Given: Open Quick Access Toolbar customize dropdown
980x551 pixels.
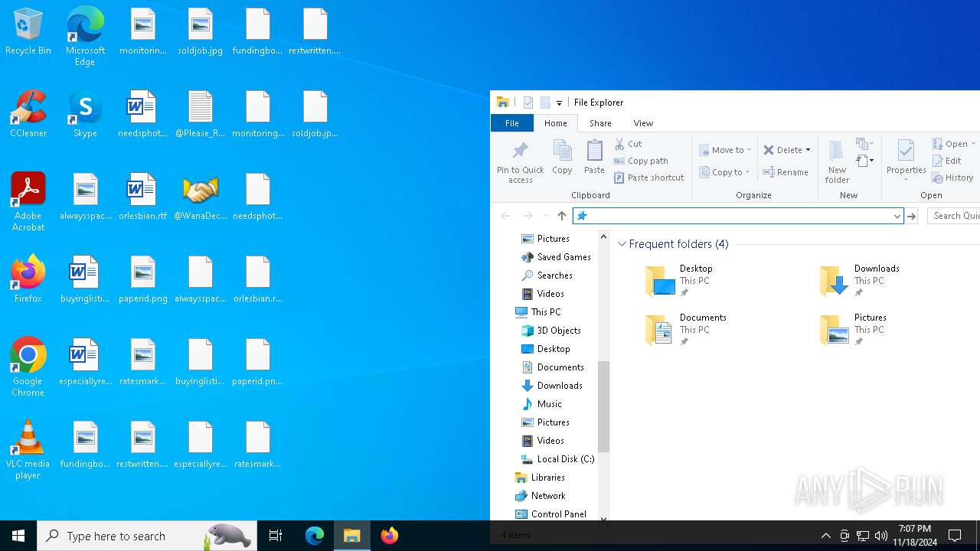Looking at the screenshot, I should (559, 103).
